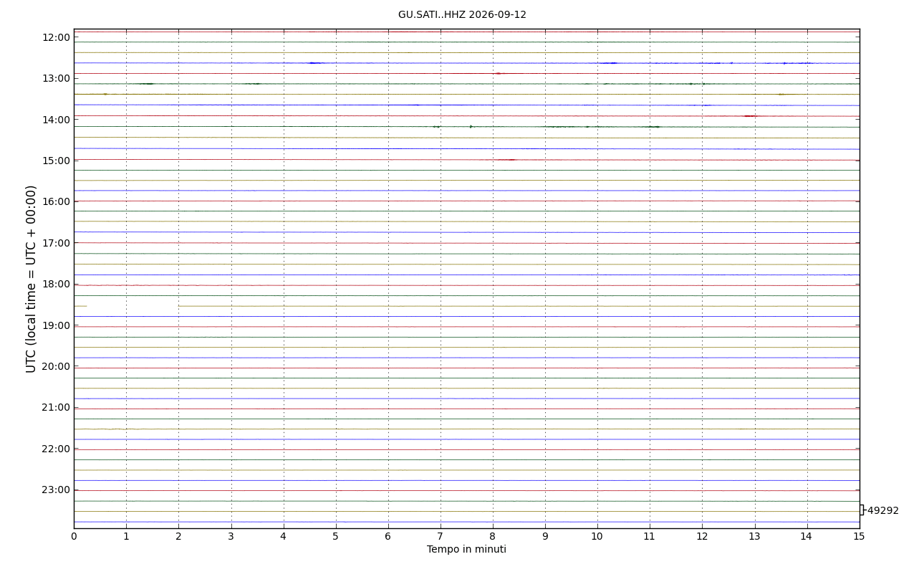Click the 49292 amplitude scale marker
Screen dimensions: 924x587
point(882,511)
